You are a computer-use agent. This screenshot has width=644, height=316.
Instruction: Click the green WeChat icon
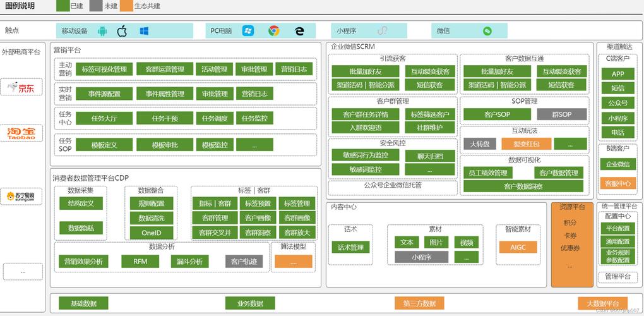click(487, 31)
